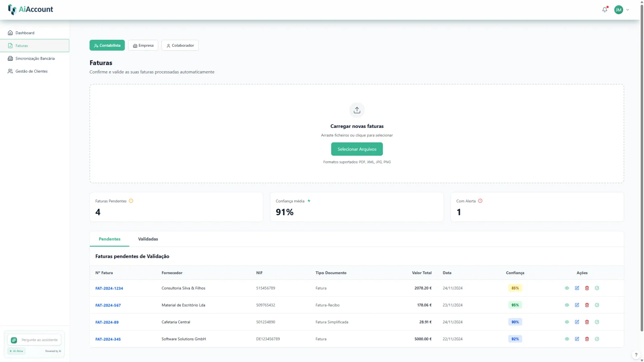Open Sincronização Bancária in the sidebar

click(x=35, y=58)
